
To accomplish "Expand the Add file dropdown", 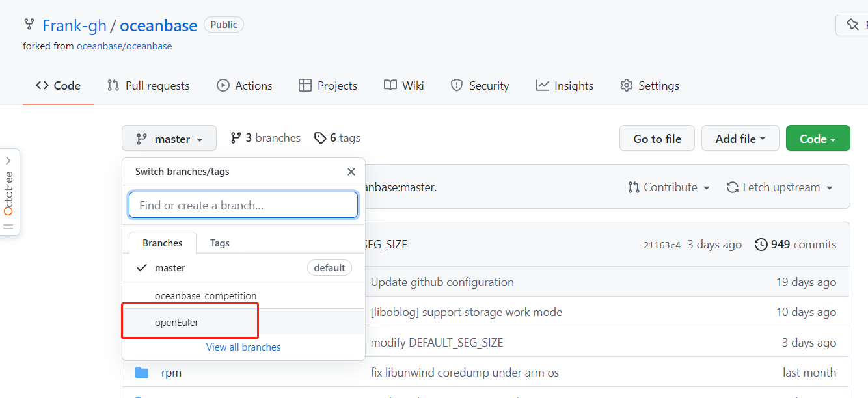I will pyautogui.click(x=740, y=139).
